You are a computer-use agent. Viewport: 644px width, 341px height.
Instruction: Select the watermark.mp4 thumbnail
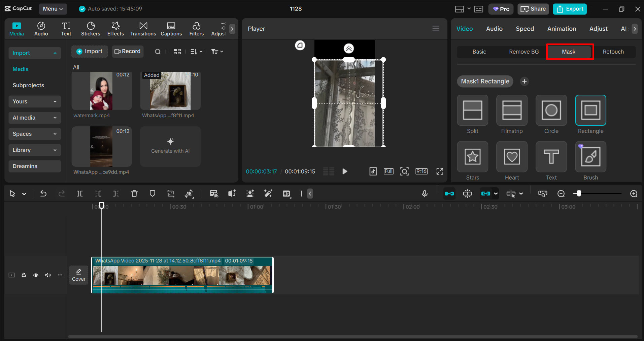point(101,91)
